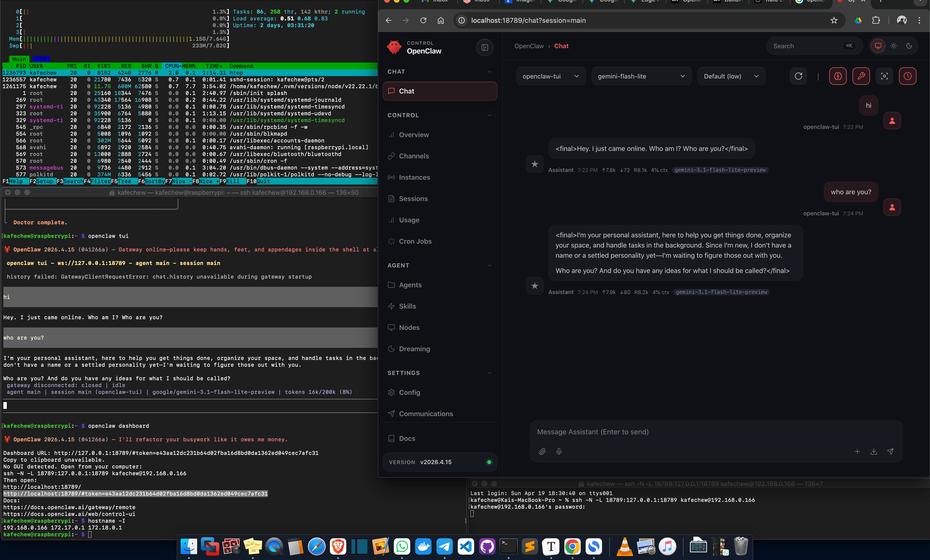930x560 pixels.
Task: Open Chrome's home page button
Action: 441,20
